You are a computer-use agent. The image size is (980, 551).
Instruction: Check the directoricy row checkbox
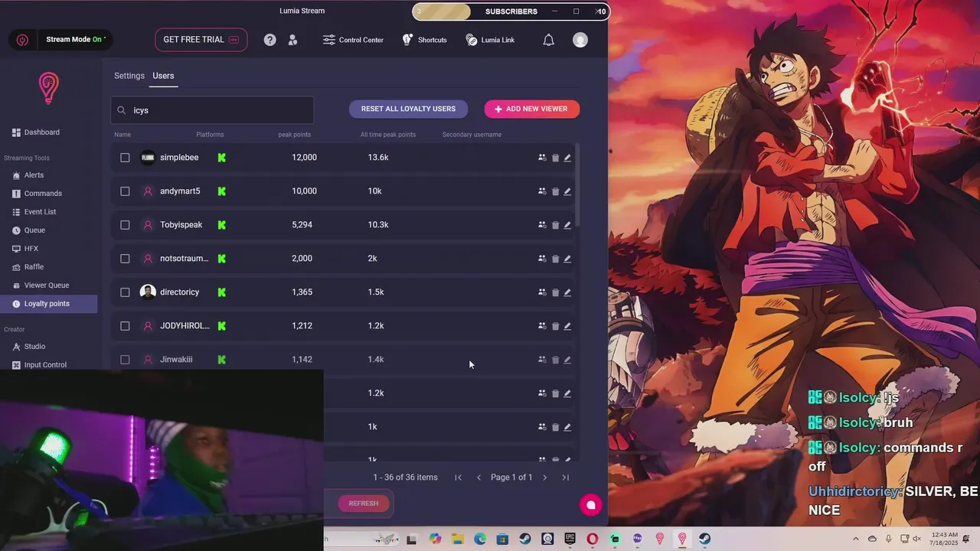coord(125,292)
